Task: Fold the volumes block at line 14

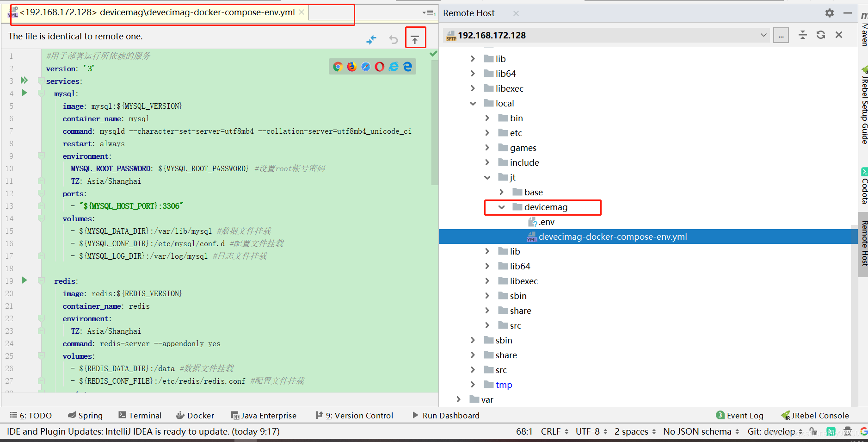Action: point(41,218)
